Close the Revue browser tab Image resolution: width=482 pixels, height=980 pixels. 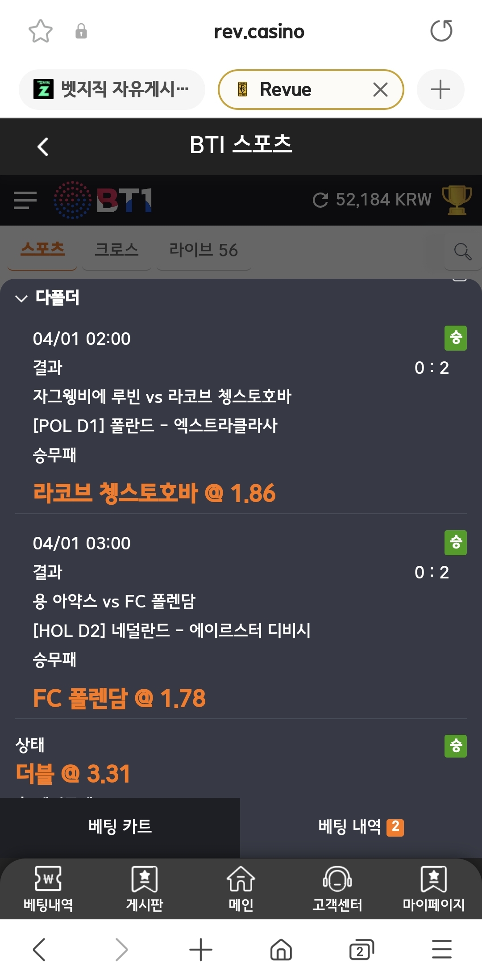(380, 90)
